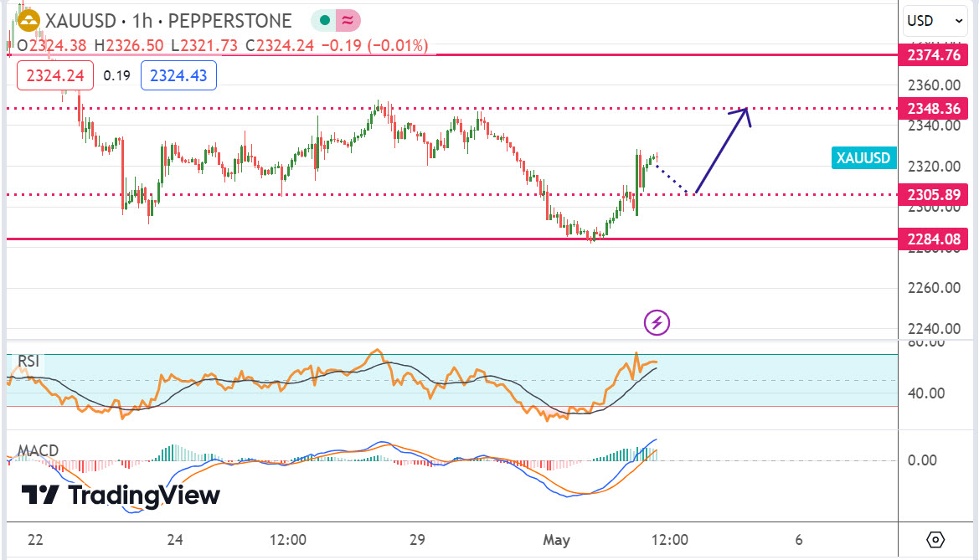979x560 pixels.
Task: Click the cyan XAUUSD price-axis tag
Action: 865,157
